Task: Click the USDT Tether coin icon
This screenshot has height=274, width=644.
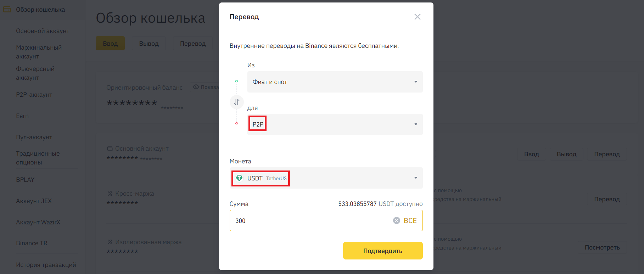Action: click(239, 178)
